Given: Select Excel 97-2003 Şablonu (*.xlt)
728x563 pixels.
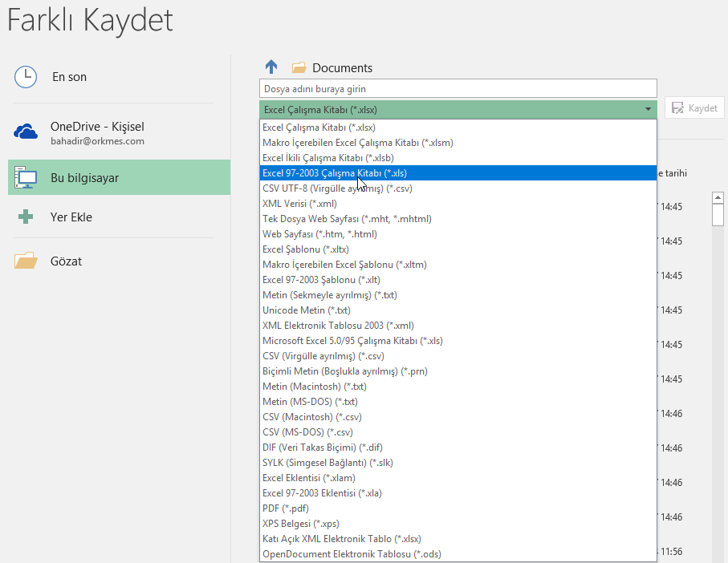Looking at the screenshot, I should (458, 280).
